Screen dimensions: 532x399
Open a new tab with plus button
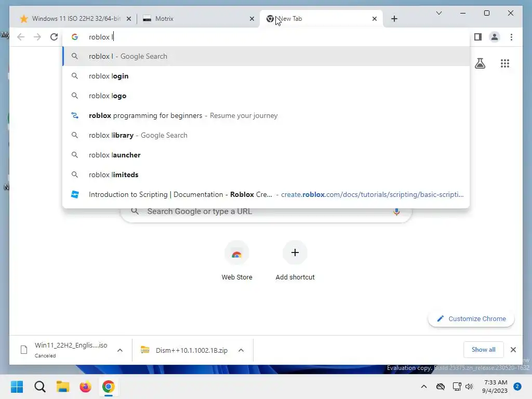(x=394, y=19)
